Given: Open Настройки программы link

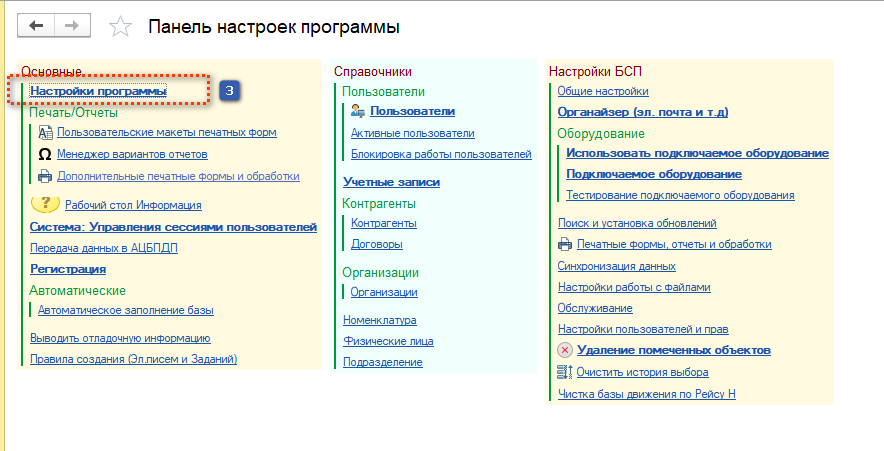Looking at the screenshot, I should tap(98, 91).
